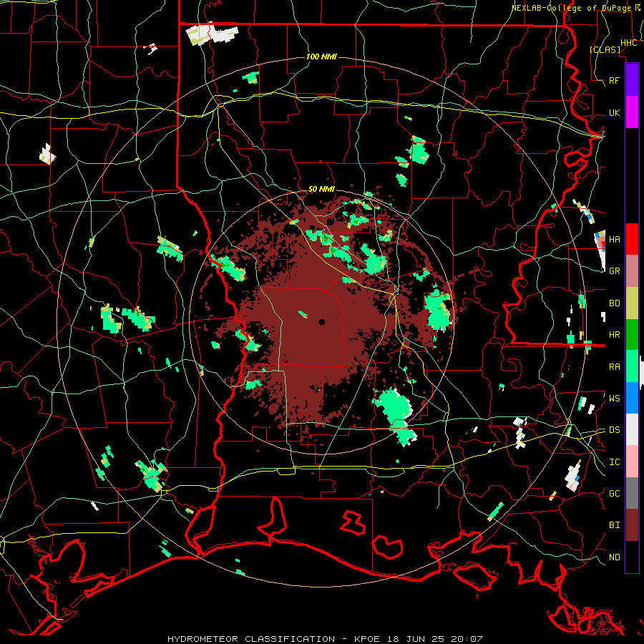
Task: Click the "50 NMI" range ring label
Action: (x=321, y=190)
